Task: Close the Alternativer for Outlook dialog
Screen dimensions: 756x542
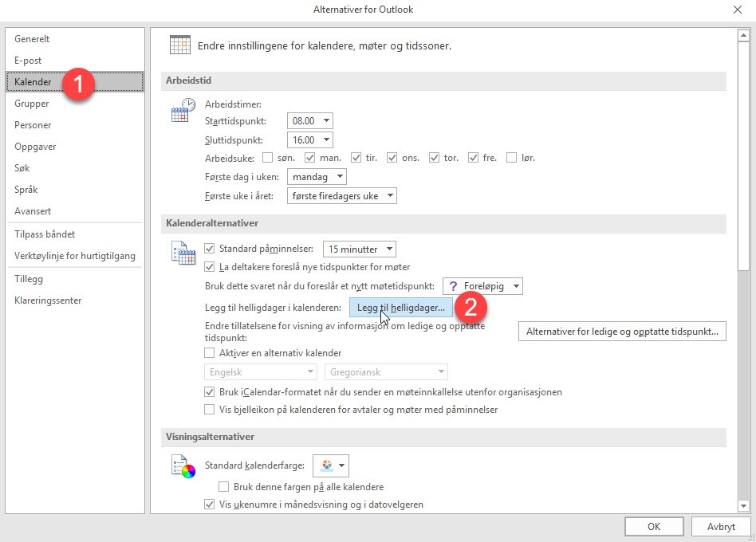Action: [737, 10]
